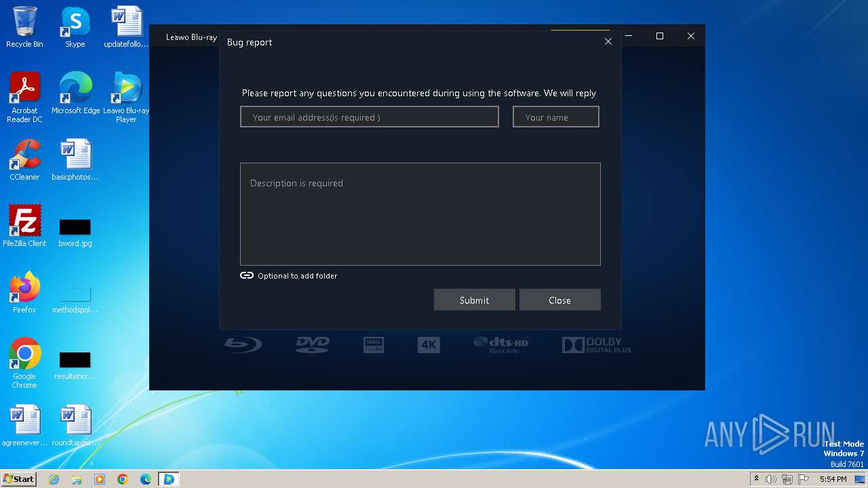Click the 4K logo in player
The image size is (868, 488).
[x=429, y=344]
